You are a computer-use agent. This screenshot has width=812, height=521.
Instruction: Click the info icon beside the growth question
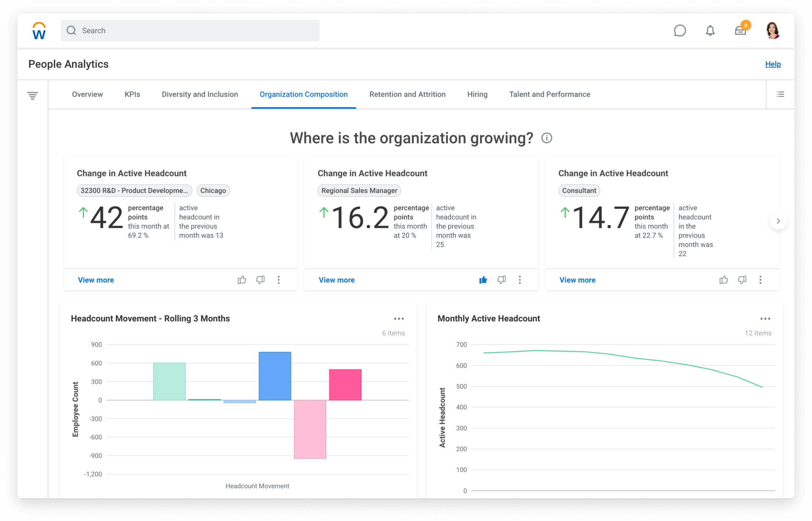point(547,138)
